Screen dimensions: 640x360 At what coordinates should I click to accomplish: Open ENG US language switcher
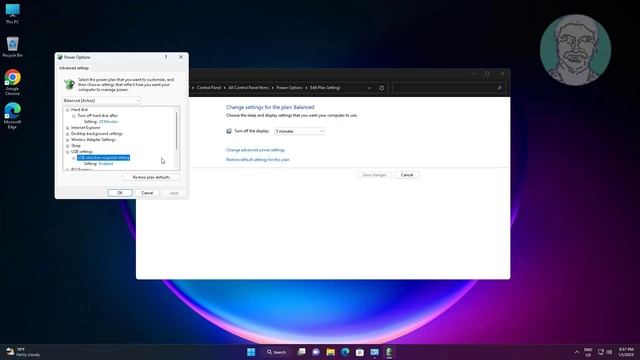[x=588, y=352]
